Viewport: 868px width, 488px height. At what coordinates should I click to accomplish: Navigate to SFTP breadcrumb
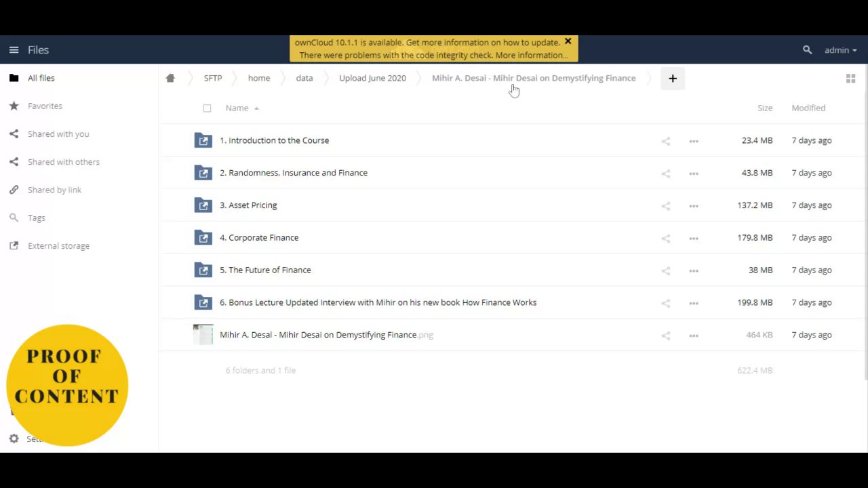213,78
